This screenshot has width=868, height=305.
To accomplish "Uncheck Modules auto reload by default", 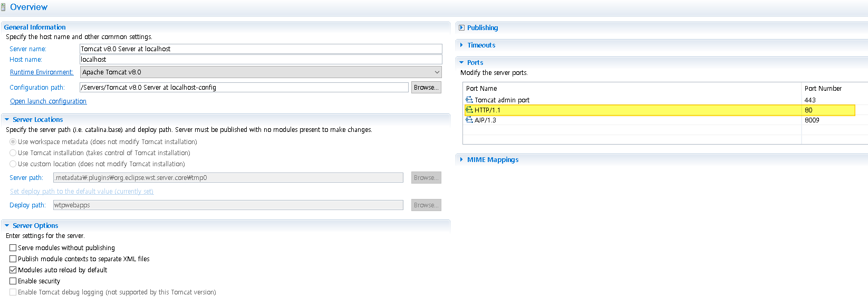I will [x=13, y=270].
